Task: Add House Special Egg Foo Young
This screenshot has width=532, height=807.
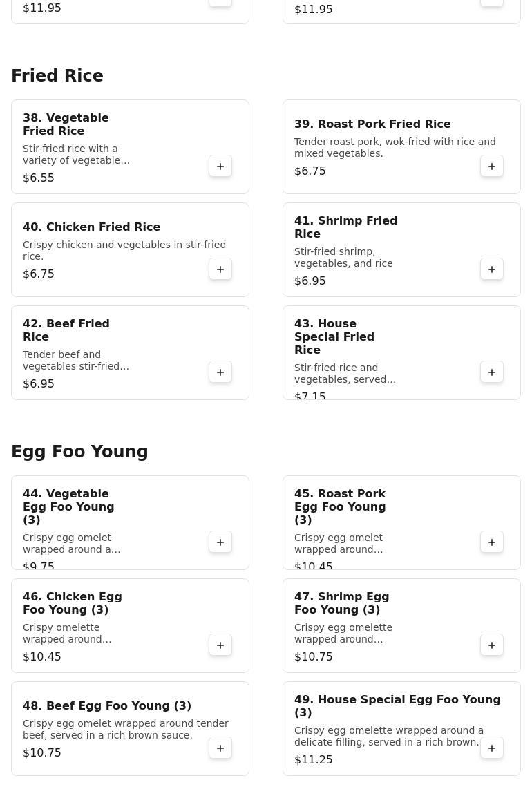Action: coord(492,748)
